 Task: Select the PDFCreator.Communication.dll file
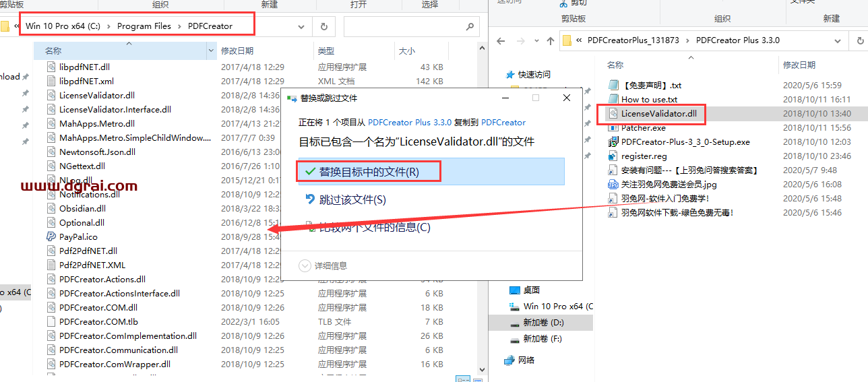point(119,350)
